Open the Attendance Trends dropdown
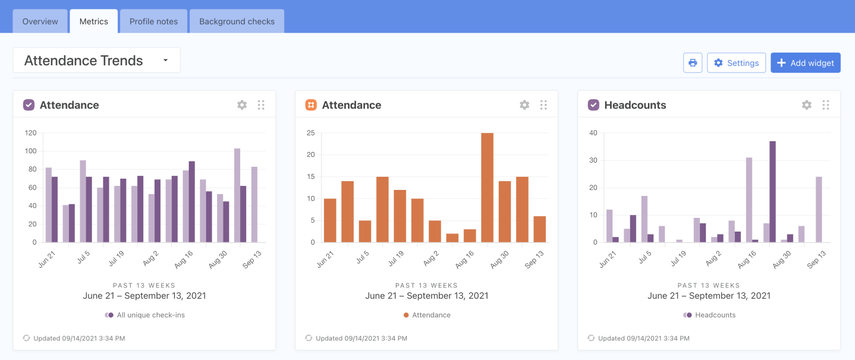The width and height of the screenshot is (855, 360). pos(97,61)
